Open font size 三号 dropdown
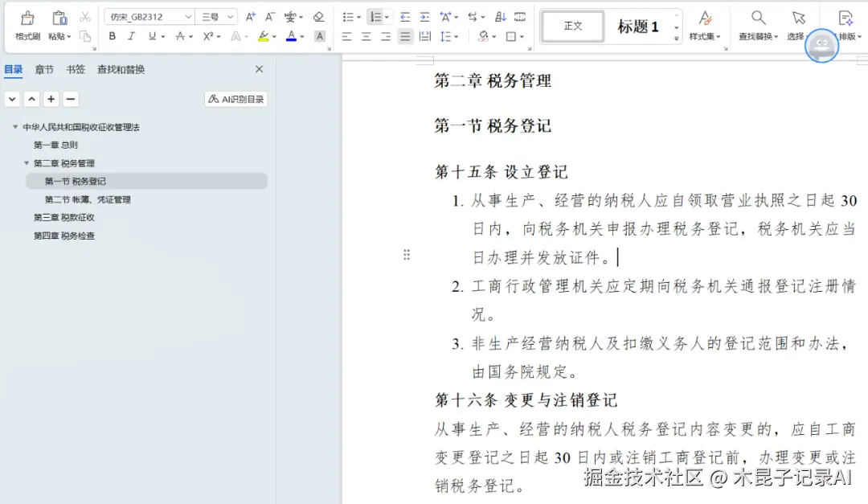This screenshot has height=504, width=868. (x=230, y=17)
